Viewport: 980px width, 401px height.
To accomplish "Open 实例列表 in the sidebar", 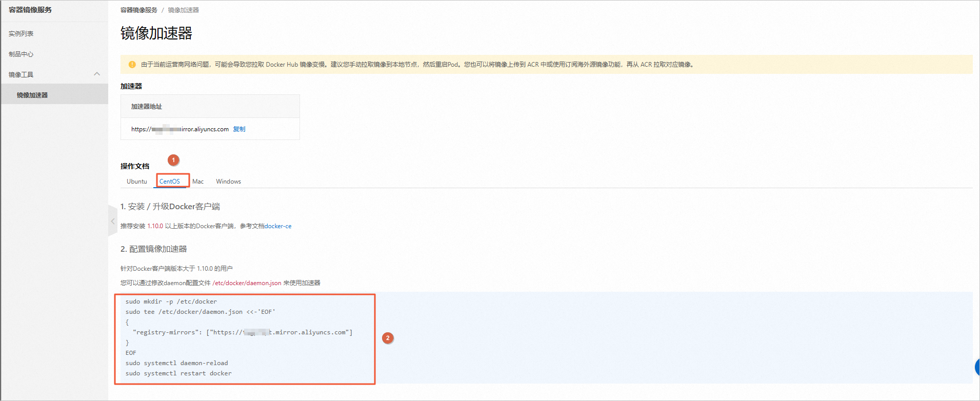I will pyautogui.click(x=21, y=34).
